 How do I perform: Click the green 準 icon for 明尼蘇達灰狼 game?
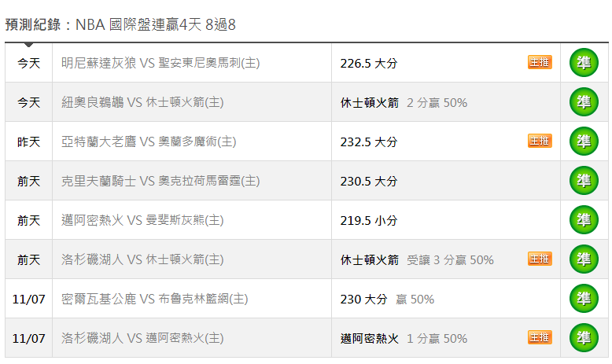[x=584, y=62]
